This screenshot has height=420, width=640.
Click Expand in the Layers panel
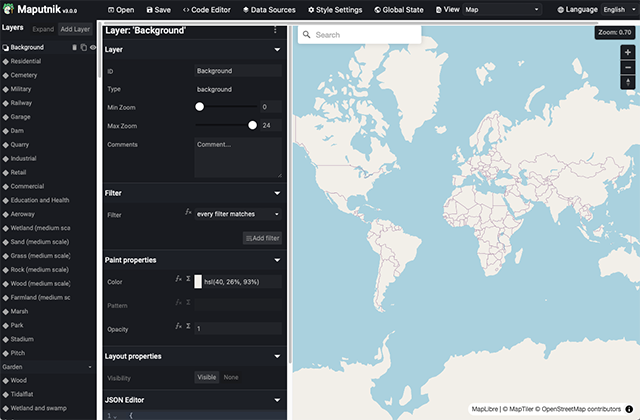43,29
